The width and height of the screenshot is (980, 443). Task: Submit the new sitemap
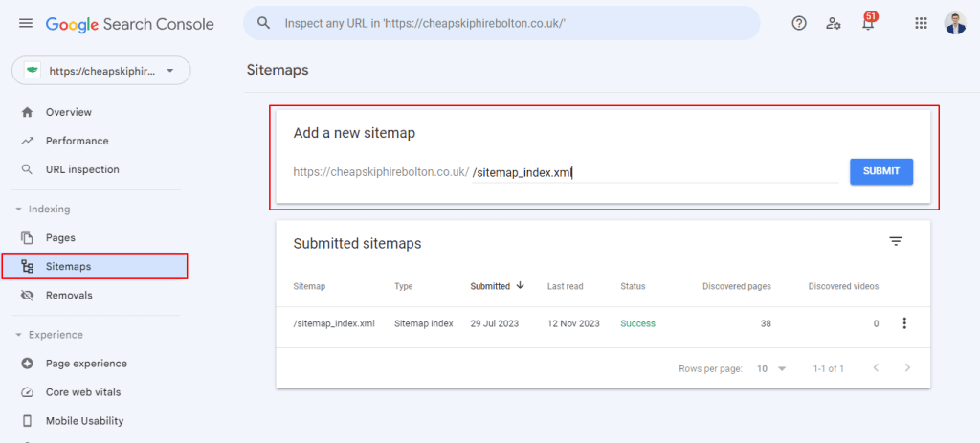coord(881,171)
